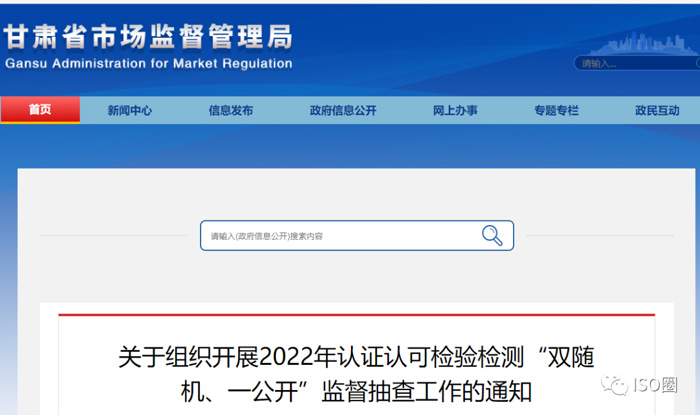Image resolution: width=700 pixels, height=415 pixels.
Task: Focus the top header 请输入 search box
Action: (x=637, y=63)
